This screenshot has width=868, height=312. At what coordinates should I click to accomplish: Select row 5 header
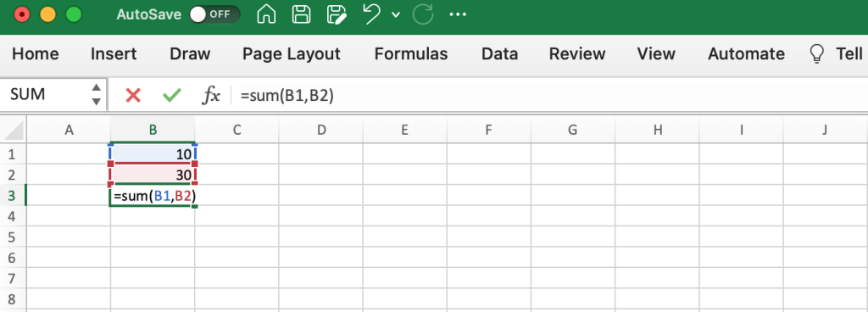pos(12,237)
